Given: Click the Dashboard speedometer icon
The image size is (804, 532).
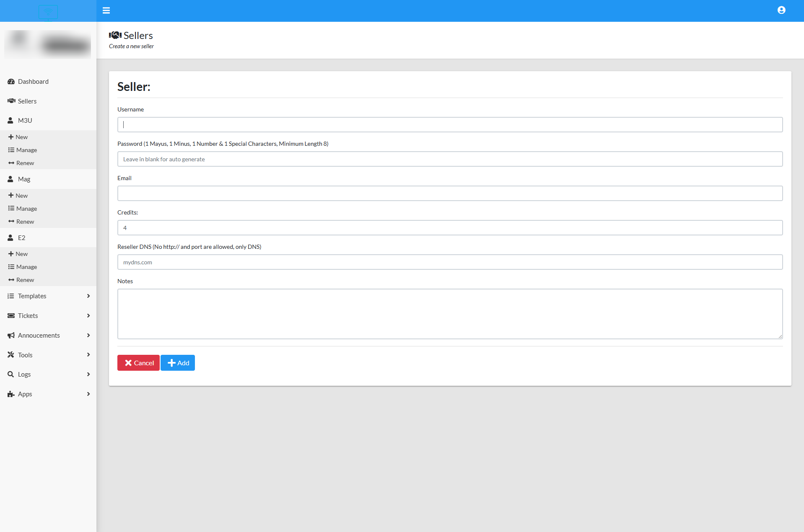Looking at the screenshot, I should click(11, 81).
